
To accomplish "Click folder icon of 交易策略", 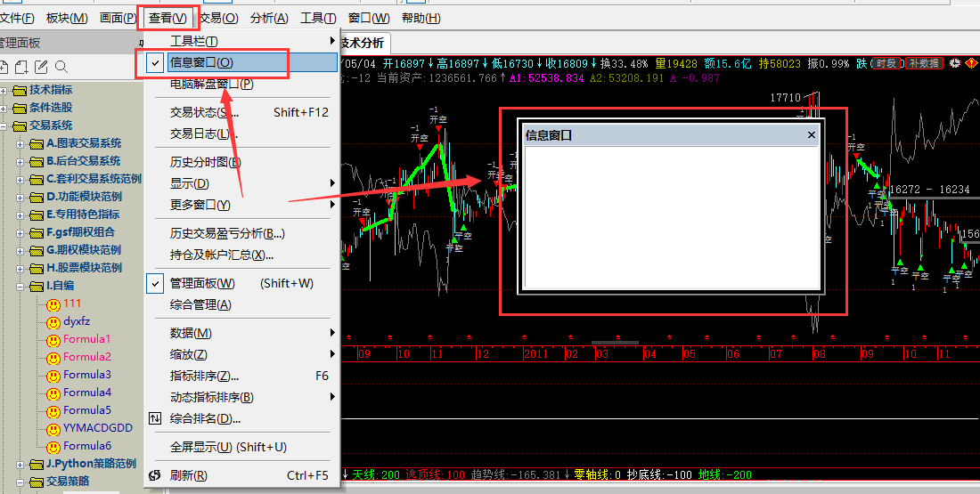I will [x=37, y=482].
